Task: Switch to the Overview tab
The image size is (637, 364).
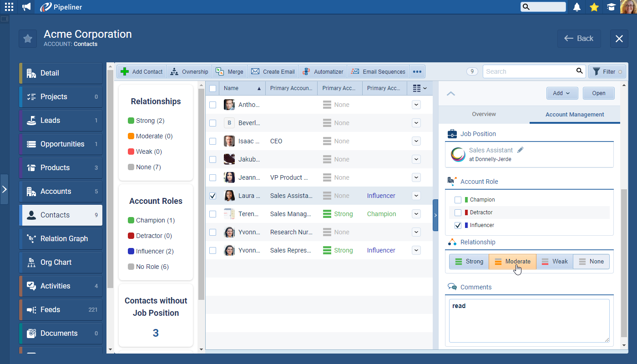Action: 484,114
